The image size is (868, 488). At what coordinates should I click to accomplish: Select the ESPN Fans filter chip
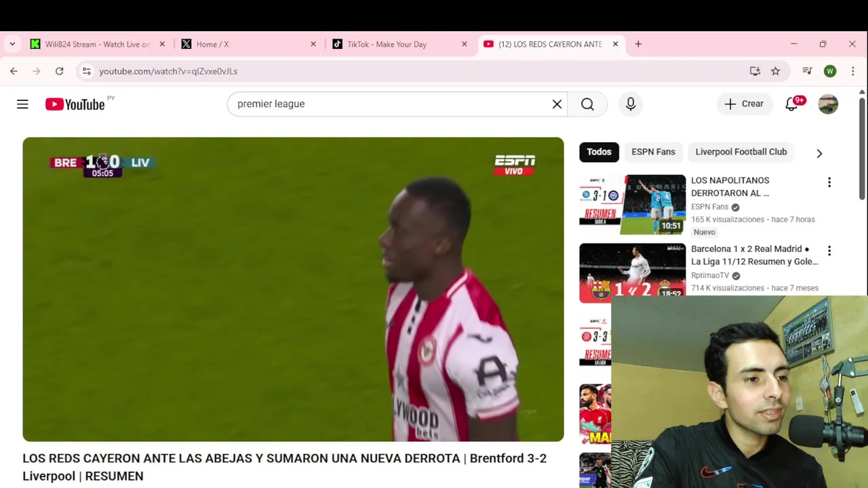(653, 152)
